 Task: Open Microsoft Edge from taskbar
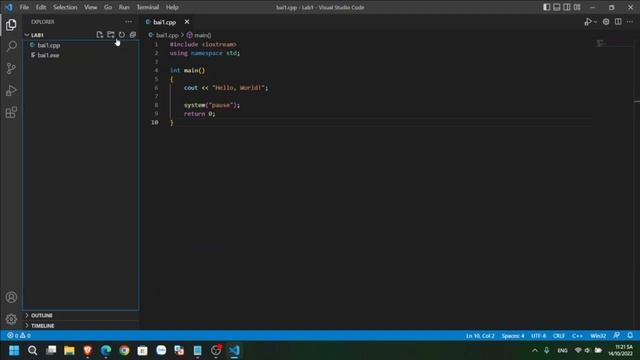click(x=106, y=350)
